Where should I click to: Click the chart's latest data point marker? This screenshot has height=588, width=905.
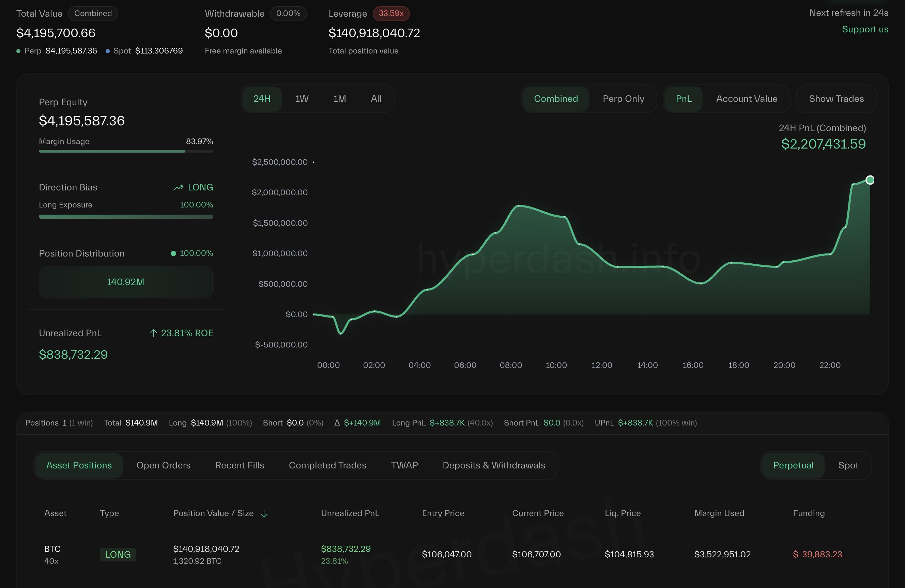[x=870, y=180]
